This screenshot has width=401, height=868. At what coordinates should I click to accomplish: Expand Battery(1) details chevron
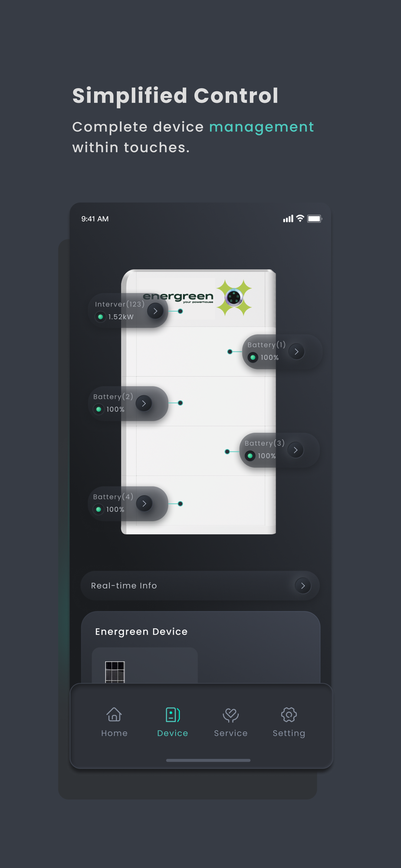296,352
